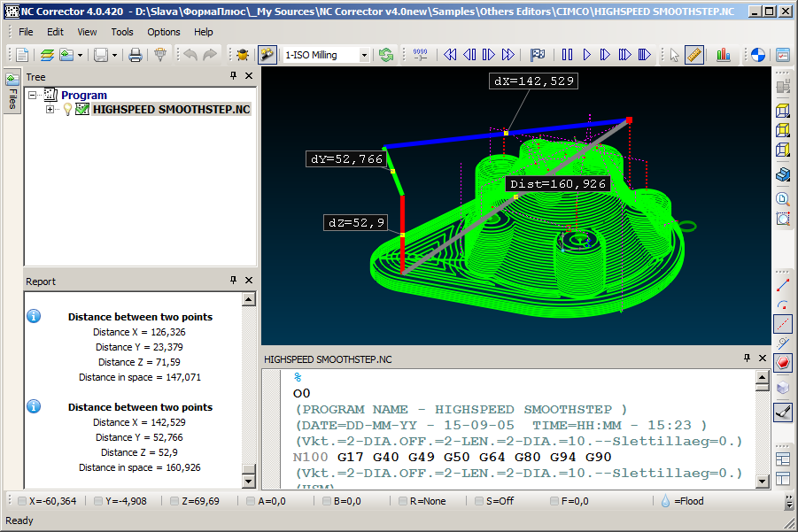Select the blue solid step view icon
Viewport: 798px width, 532px height.
pos(783,174)
